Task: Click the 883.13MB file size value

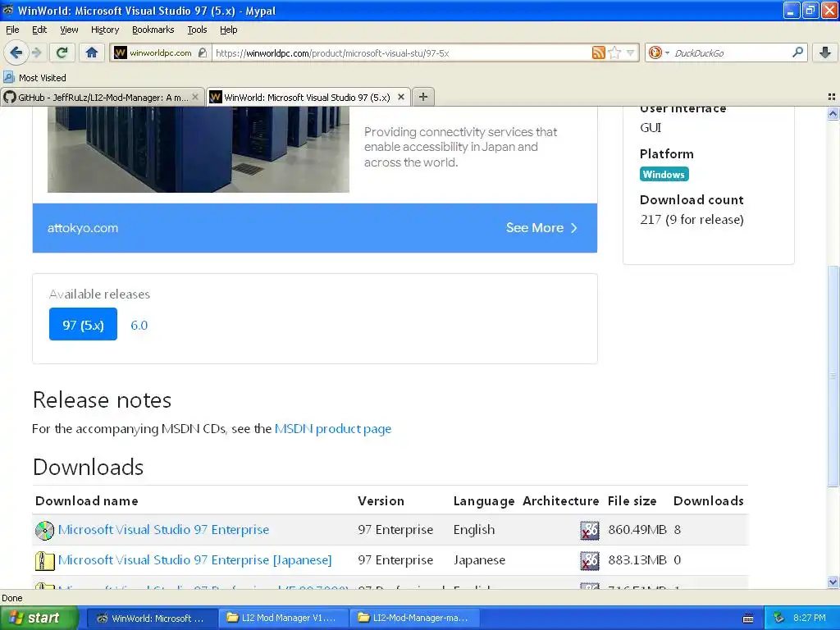Action: click(637, 559)
